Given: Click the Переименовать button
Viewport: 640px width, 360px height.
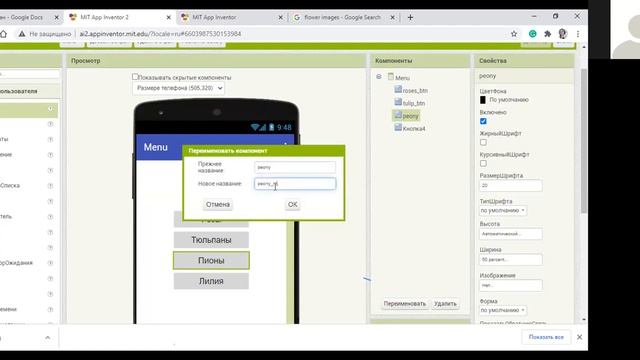Looking at the screenshot, I should [x=404, y=304].
